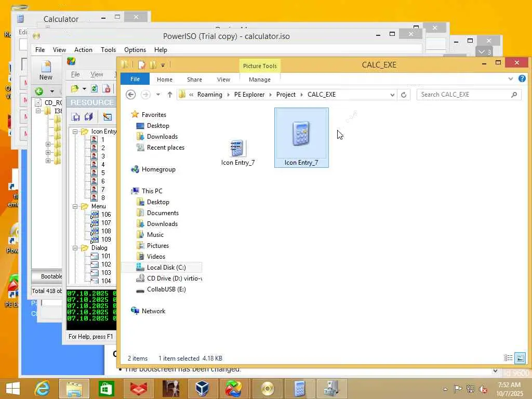The image size is (532, 399).
Task: Click the green back arrow in PowerISO
Action: (x=39, y=91)
